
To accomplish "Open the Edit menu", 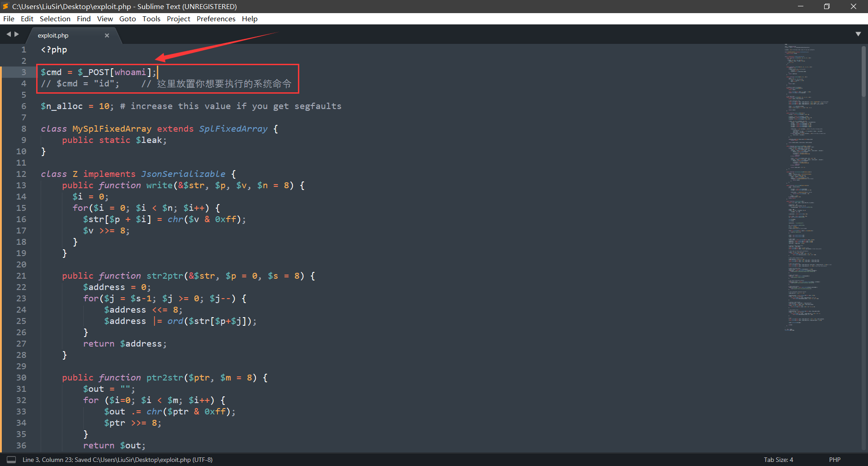I will coord(27,19).
